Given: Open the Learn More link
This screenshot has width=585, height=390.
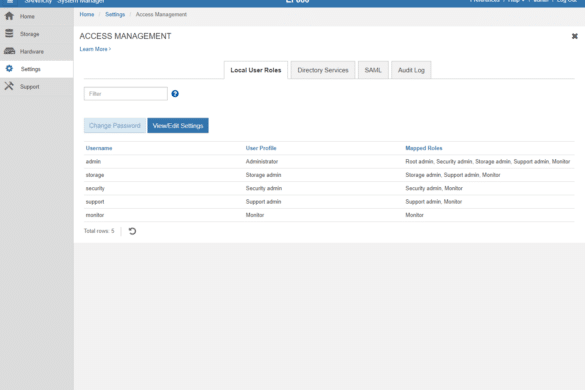Looking at the screenshot, I should coord(95,49).
